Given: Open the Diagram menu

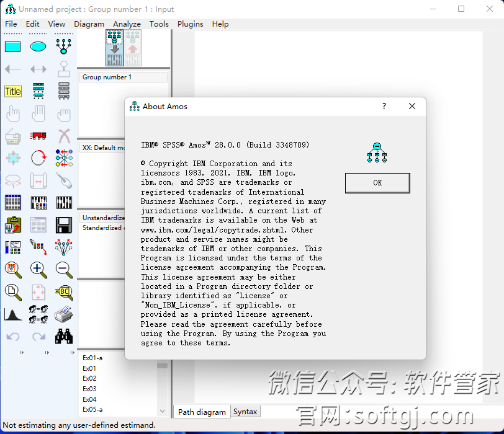Looking at the screenshot, I should point(89,24).
